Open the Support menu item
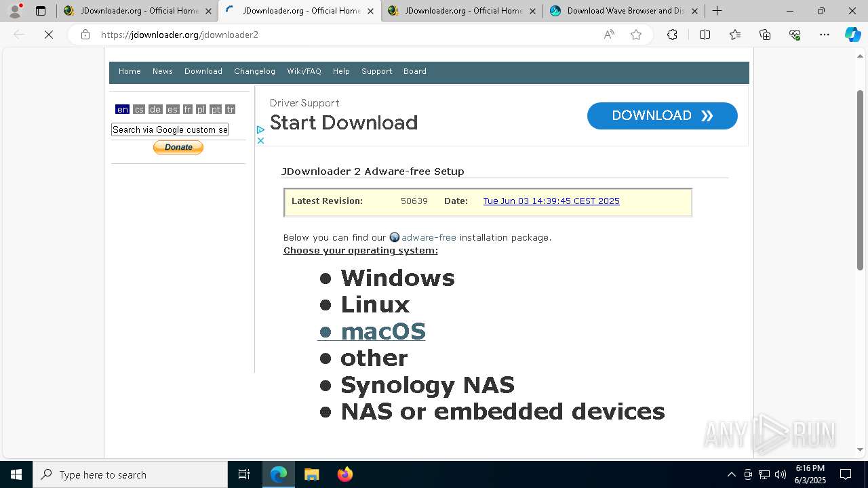The height and width of the screenshot is (488, 868). tap(376, 71)
